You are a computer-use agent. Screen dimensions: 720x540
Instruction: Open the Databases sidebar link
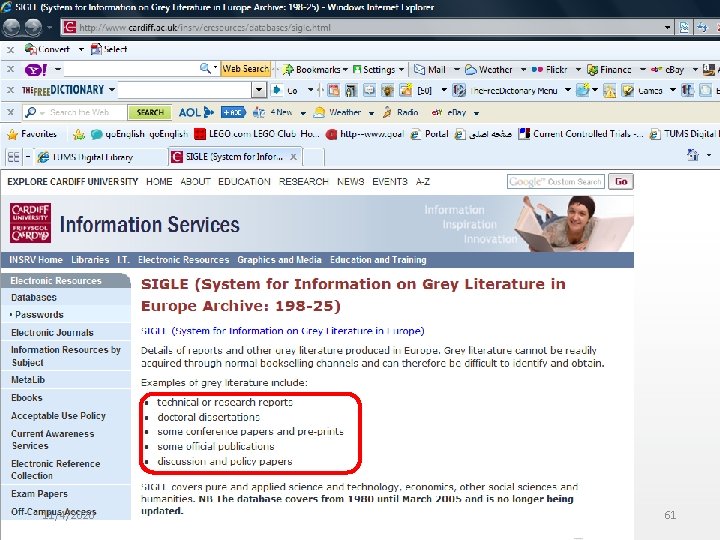click(x=34, y=297)
